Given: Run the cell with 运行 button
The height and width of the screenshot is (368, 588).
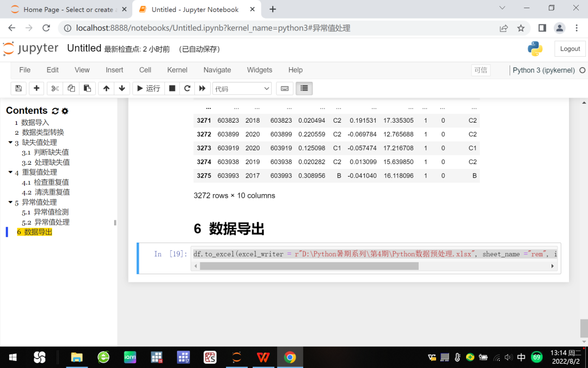Looking at the screenshot, I should pos(149,88).
